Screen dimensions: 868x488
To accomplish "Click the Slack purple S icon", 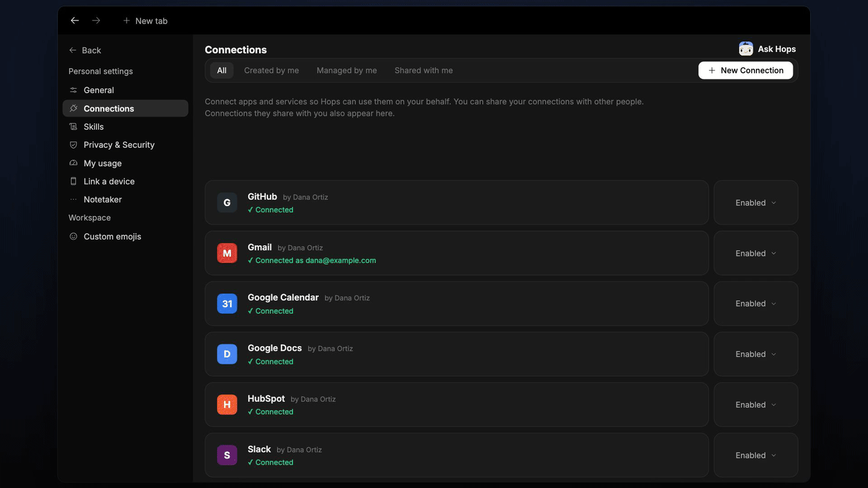I will point(227,455).
